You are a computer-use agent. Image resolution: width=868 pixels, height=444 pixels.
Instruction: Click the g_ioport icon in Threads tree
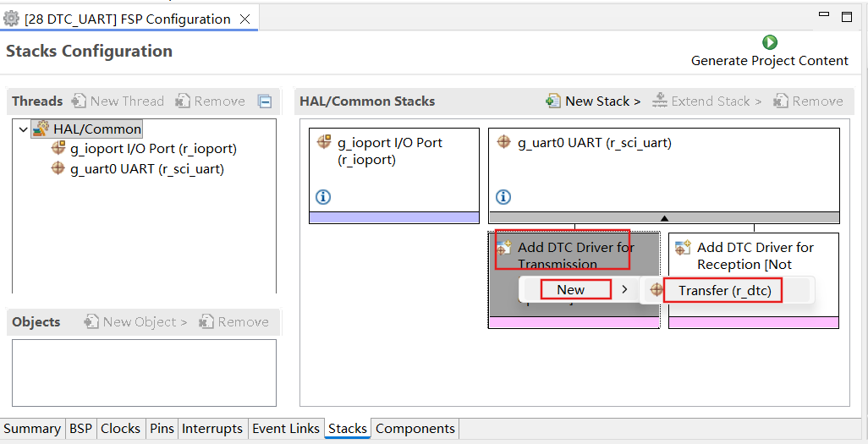pos(58,148)
